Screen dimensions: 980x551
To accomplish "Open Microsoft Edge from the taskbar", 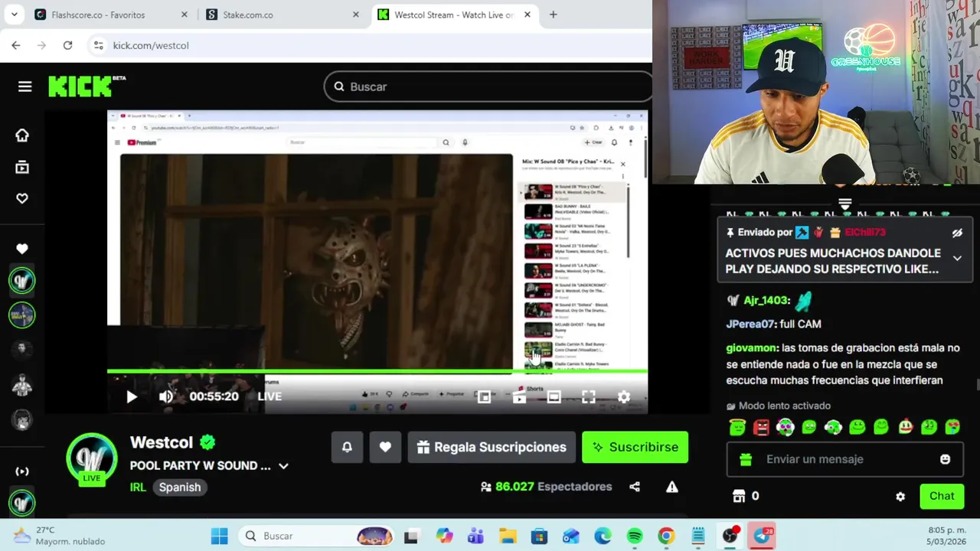I will pyautogui.click(x=603, y=536).
